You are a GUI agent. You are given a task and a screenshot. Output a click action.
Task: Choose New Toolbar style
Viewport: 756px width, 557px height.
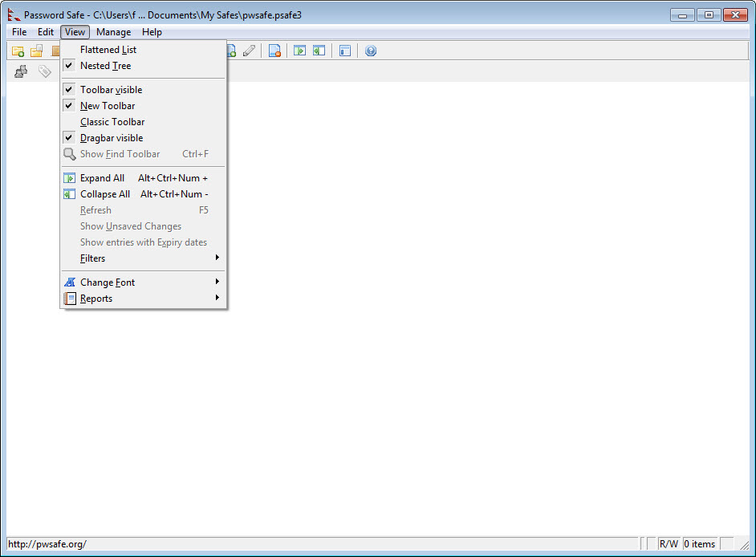144,106
